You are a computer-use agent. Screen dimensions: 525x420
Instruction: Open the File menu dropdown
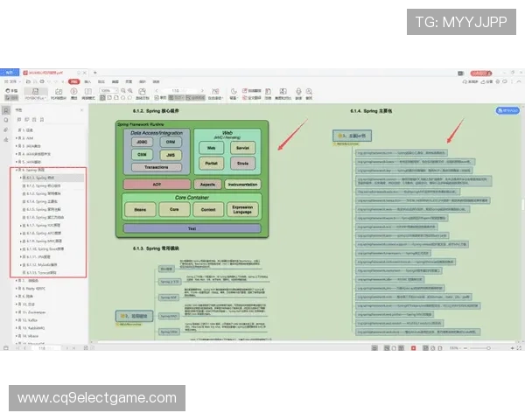(11, 81)
